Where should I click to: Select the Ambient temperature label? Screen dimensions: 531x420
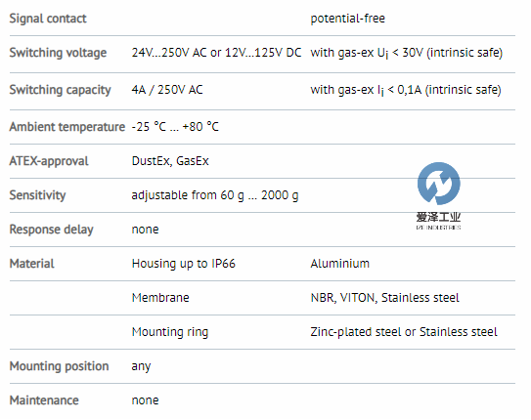[67, 127]
